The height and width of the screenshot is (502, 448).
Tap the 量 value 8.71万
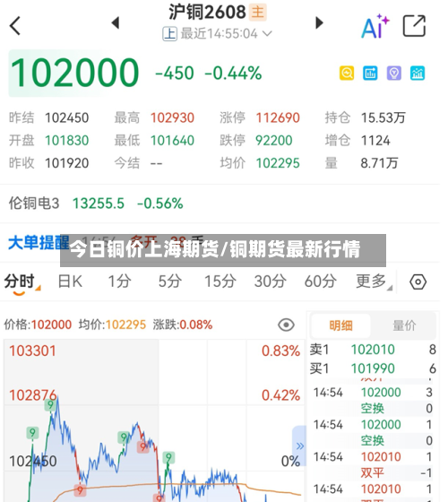tap(380, 163)
